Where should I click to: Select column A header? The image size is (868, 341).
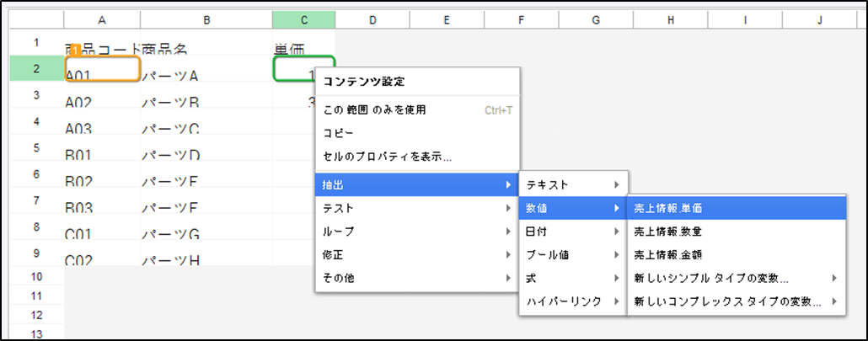click(x=102, y=20)
